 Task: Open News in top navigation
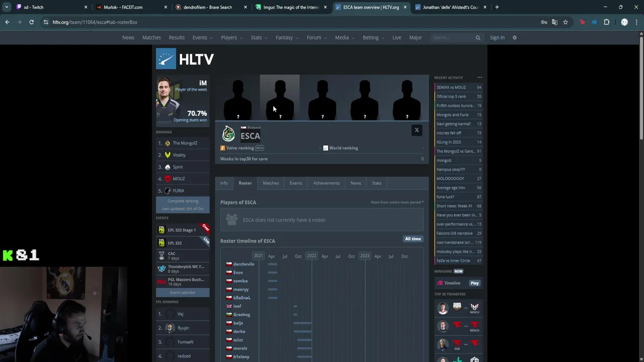point(128,38)
